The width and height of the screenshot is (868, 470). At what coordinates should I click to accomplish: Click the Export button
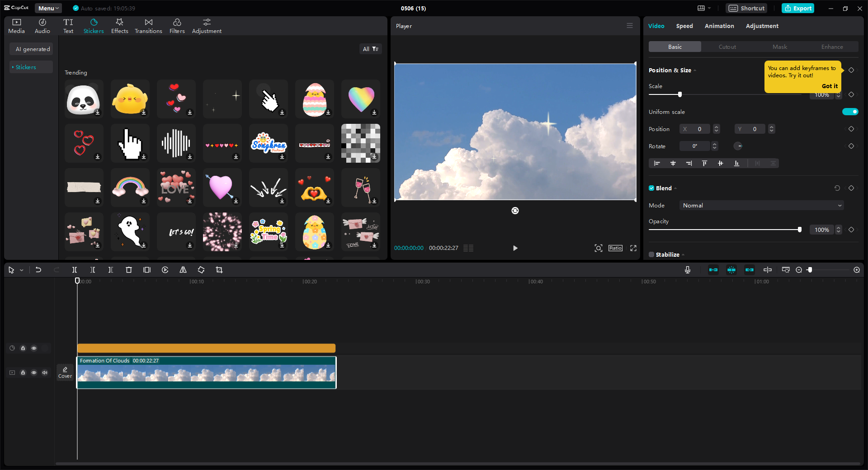coord(798,8)
